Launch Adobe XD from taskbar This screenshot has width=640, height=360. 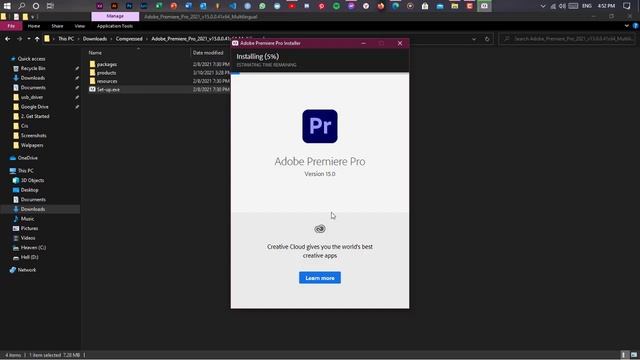coord(100,6)
